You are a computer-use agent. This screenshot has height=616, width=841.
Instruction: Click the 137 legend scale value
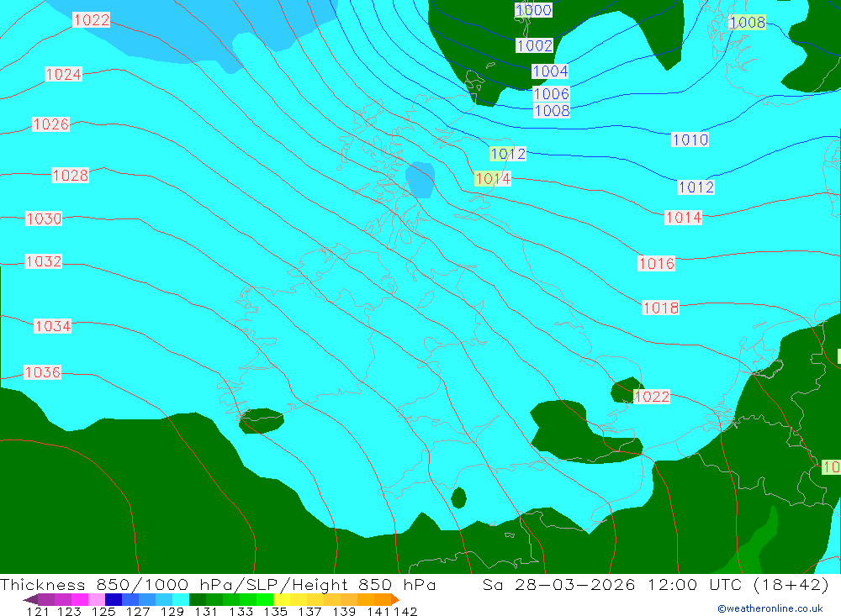point(309,612)
